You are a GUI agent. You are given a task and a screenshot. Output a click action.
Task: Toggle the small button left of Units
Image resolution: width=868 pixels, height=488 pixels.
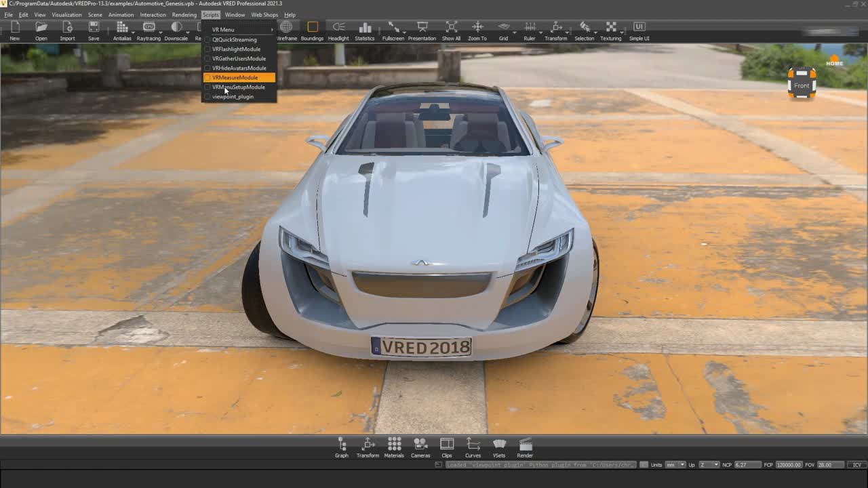644,465
